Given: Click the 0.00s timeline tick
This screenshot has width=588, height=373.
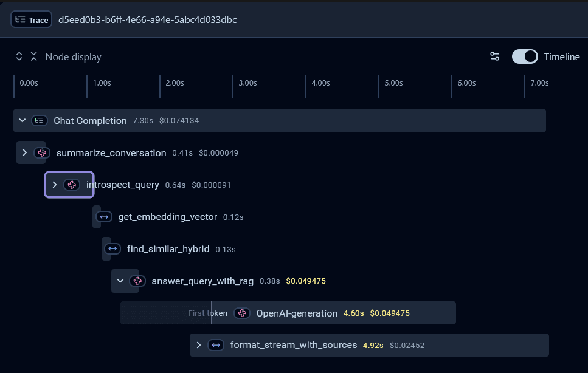Looking at the screenshot, I should [29, 83].
